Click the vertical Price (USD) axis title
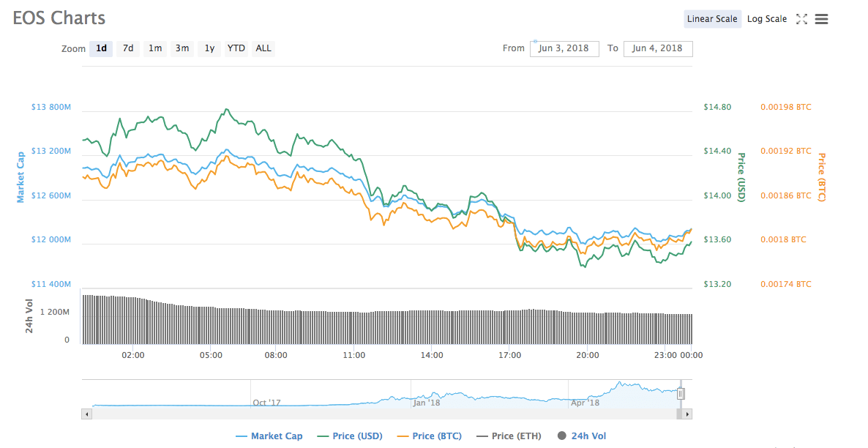The image size is (868, 448). pos(741,177)
